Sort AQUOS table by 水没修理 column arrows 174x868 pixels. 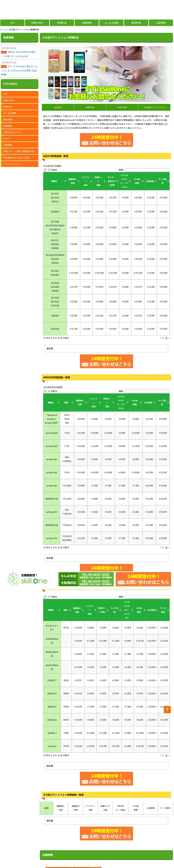pyautogui.click(x=155, y=181)
